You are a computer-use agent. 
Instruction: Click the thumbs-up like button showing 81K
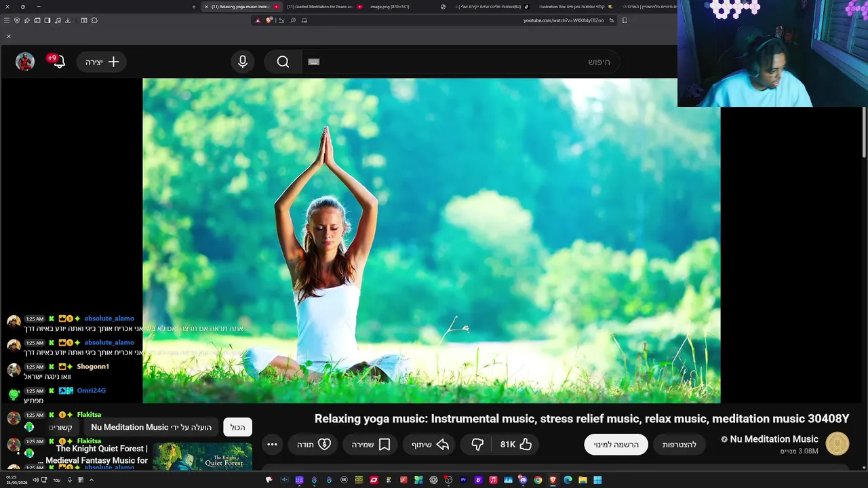coord(516,445)
